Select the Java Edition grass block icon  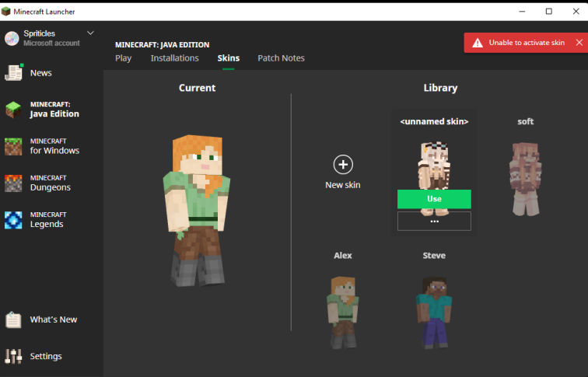tap(13, 110)
